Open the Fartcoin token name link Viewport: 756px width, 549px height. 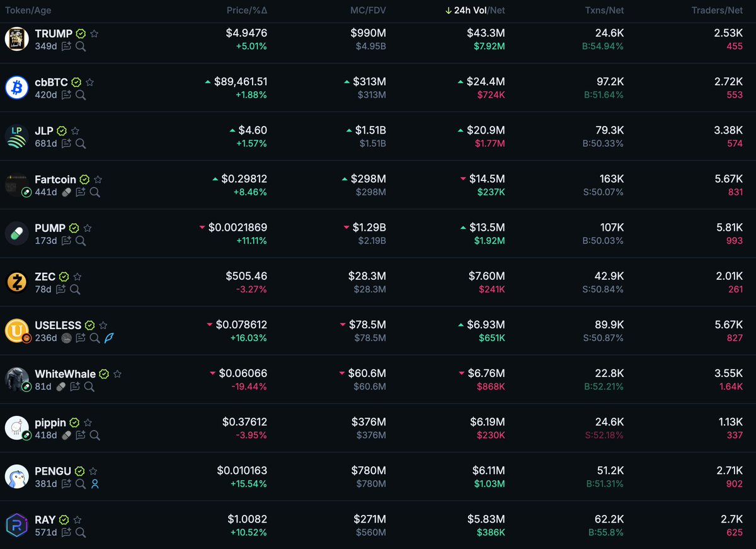[x=55, y=179]
